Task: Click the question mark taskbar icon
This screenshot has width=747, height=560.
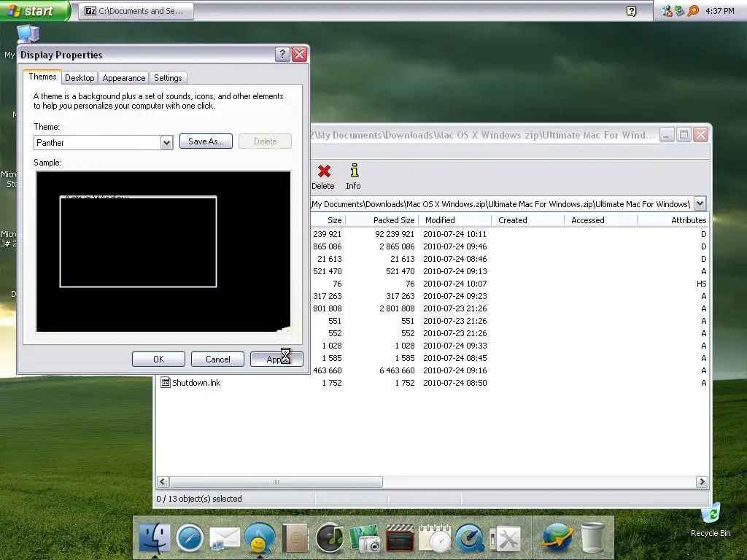Action: tap(631, 11)
